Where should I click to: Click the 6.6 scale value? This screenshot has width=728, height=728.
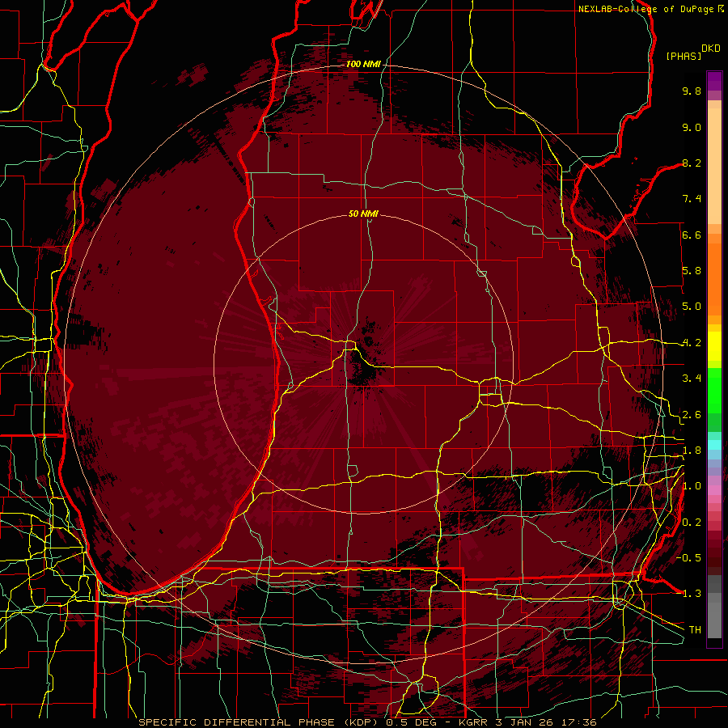coord(692,235)
